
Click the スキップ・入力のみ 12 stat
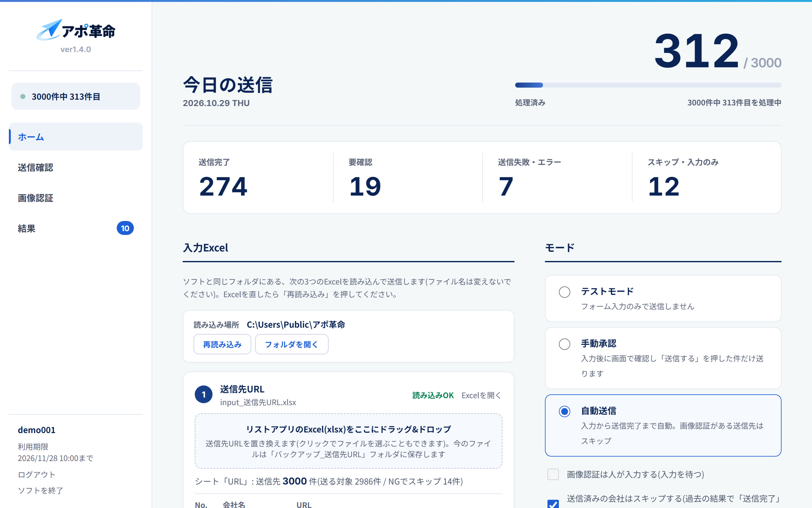coord(706,177)
